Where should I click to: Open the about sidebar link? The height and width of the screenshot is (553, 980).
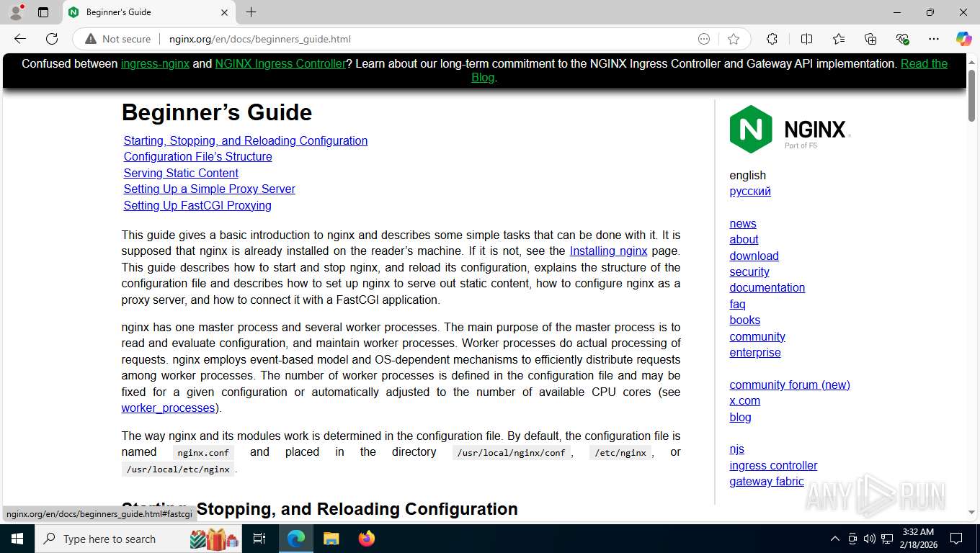744,239
